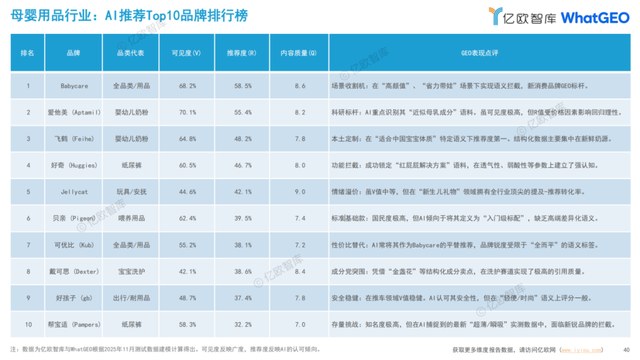Click recommendation value 37.4% for gb

[x=243, y=298]
